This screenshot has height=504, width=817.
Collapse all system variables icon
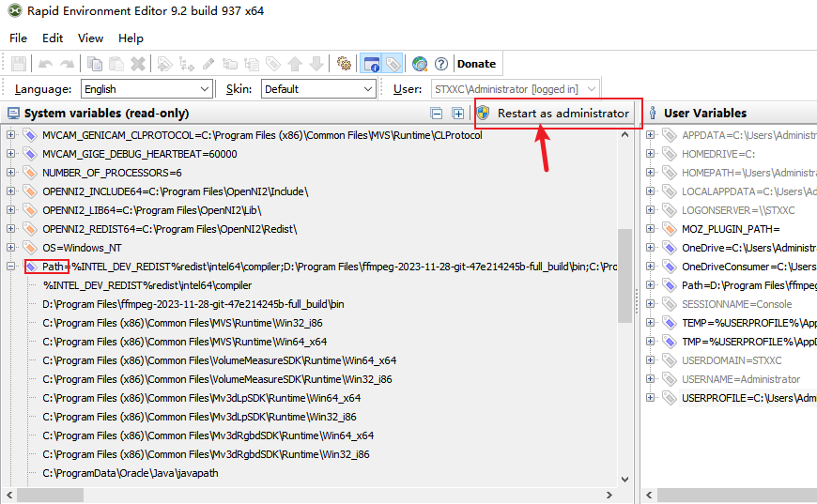(x=437, y=114)
